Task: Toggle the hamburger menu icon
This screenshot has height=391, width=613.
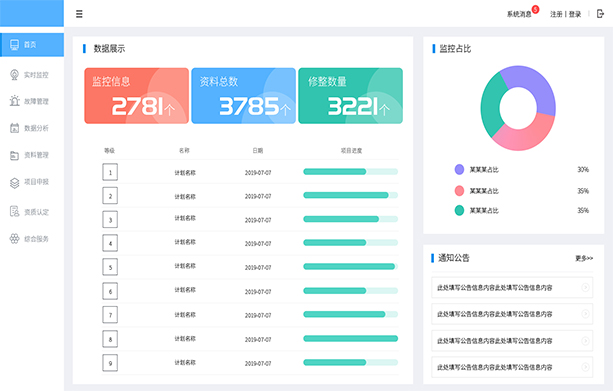Action: click(x=79, y=14)
